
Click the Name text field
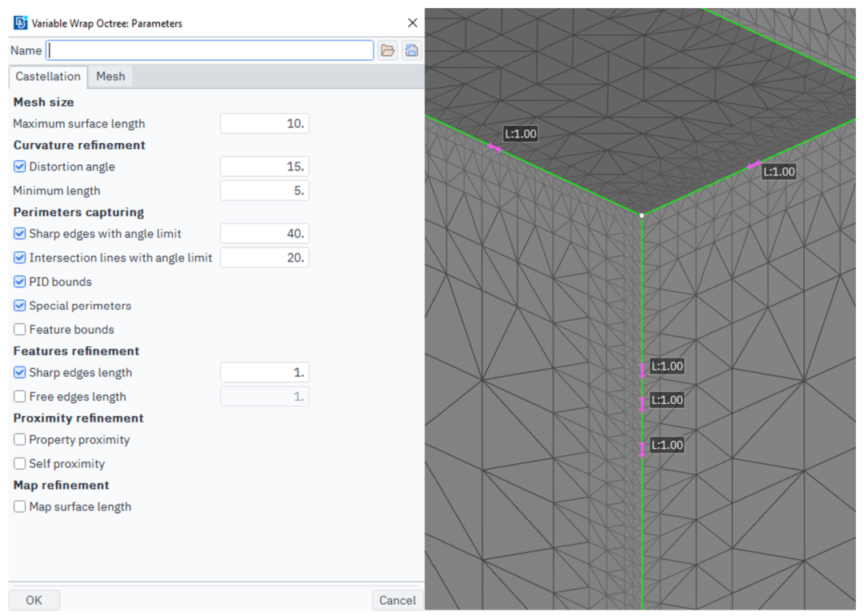[x=210, y=50]
